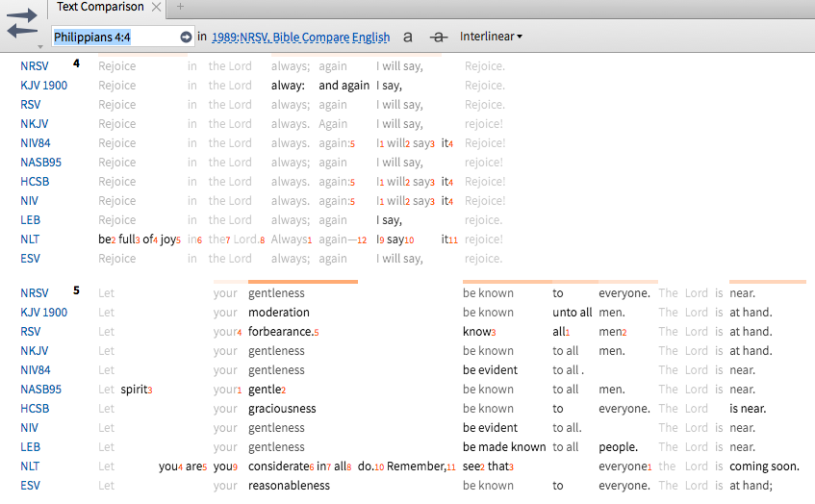The height and width of the screenshot is (504, 815).
Task: Click 'is near.' in HCSB row
Action: 748,409
